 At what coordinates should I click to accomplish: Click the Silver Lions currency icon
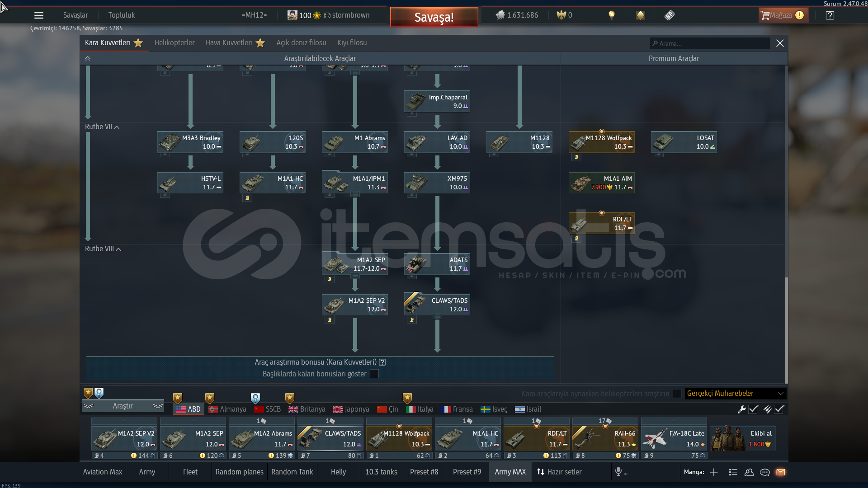tap(500, 15)
